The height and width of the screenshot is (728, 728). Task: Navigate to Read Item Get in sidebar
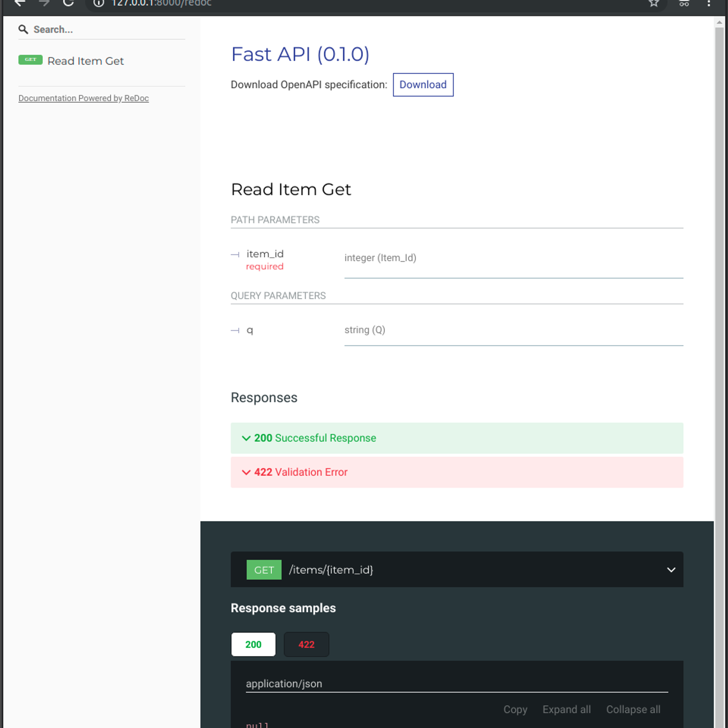tap(85, 61)
